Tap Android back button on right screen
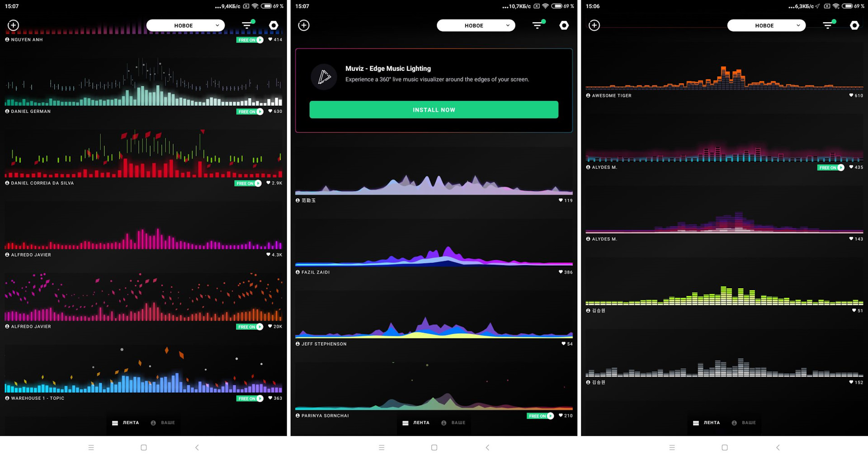868x459 pixels. [x=778, y=448]
